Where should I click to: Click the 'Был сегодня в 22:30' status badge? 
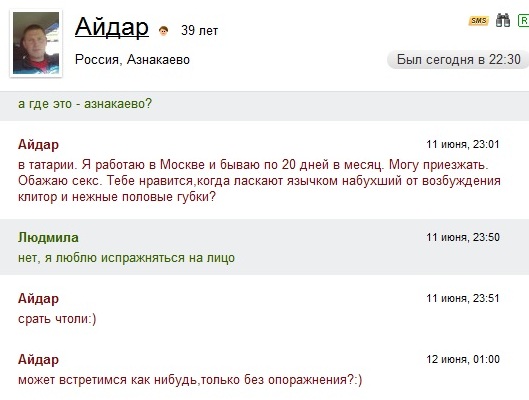458,60
